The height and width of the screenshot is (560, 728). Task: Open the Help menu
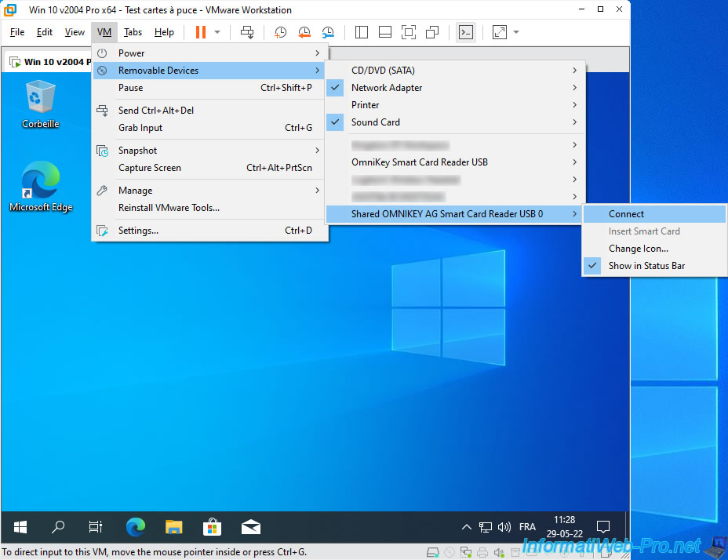tap(165, 32)
